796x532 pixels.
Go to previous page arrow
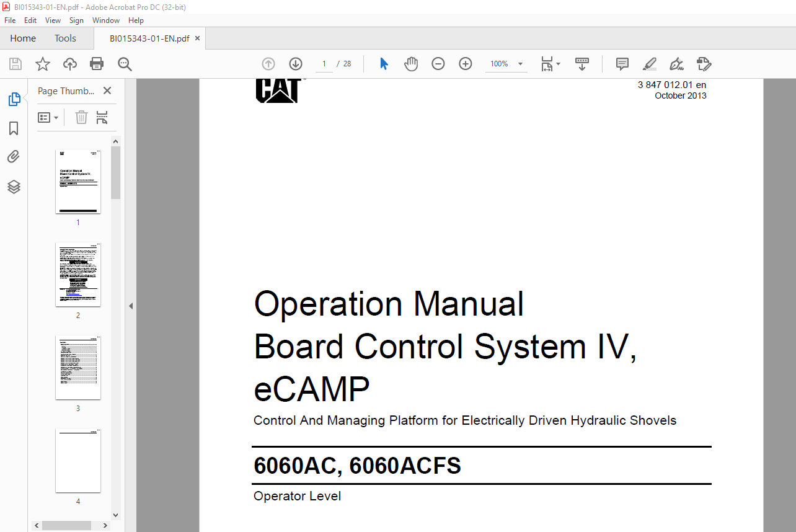(268, 64)
